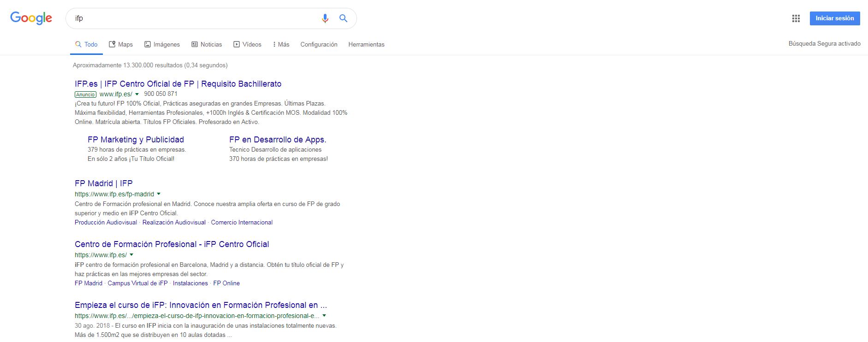Image resolution: width=868 pixels, height=342 pixels.
Task: Open the Herramientas search tools
Action: 366,44
